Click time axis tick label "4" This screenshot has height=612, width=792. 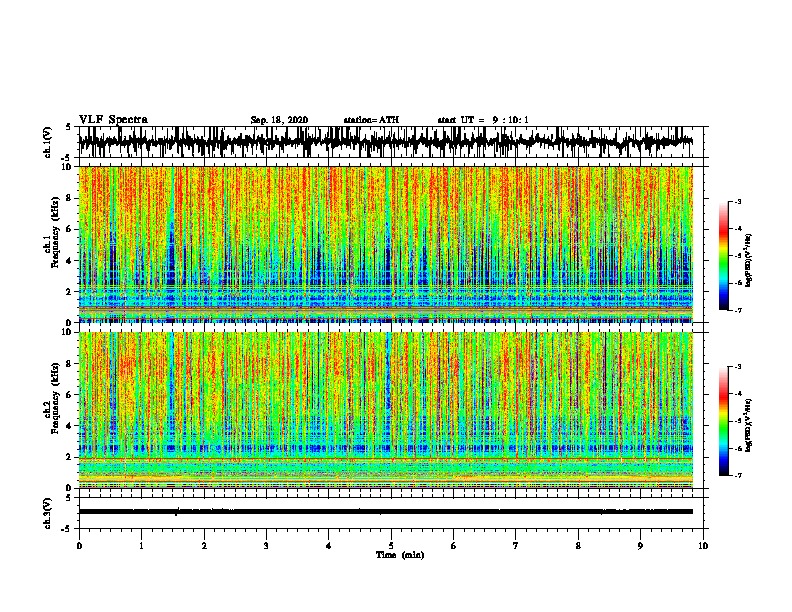[329, 546]
